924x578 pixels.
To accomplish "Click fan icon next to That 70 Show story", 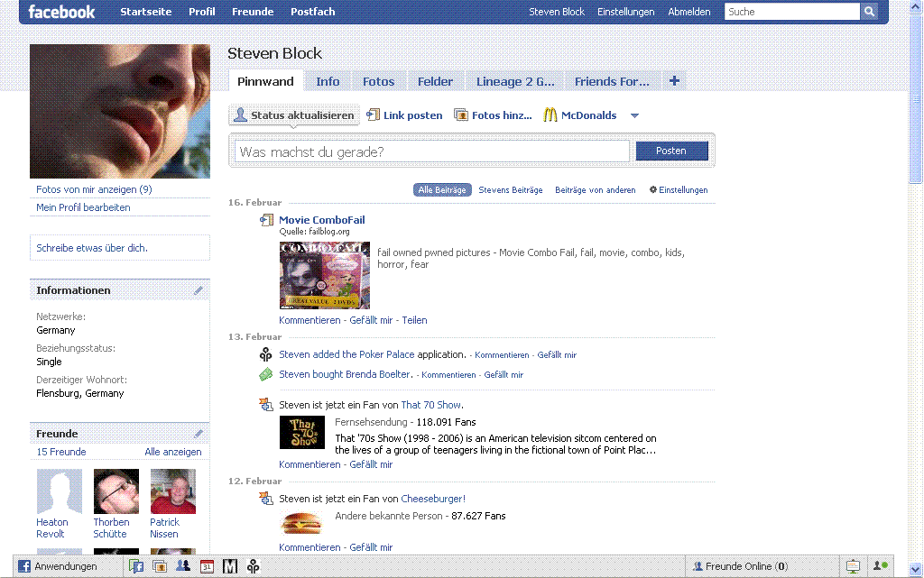I will (x=266, y=405).
